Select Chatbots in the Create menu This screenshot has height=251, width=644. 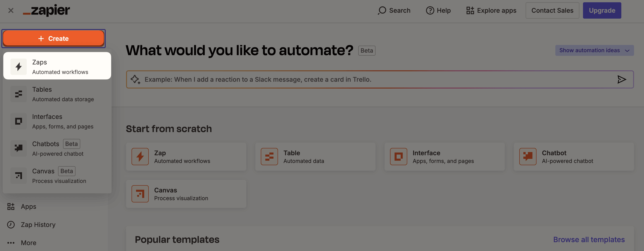tap(57, 149)
